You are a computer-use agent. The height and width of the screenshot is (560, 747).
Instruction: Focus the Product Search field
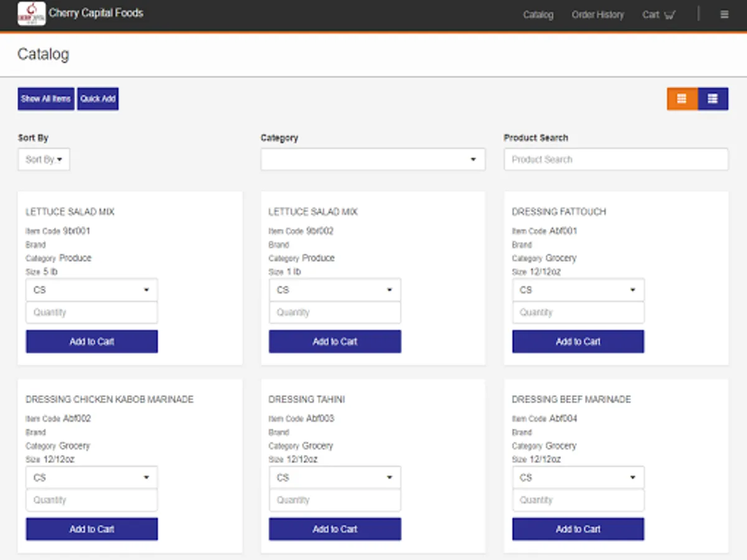(616, 159)
